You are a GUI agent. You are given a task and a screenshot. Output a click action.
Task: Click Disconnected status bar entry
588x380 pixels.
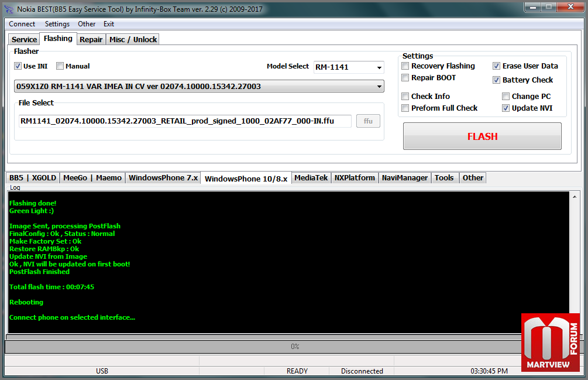pyautogui.click(x=362, y=371)
